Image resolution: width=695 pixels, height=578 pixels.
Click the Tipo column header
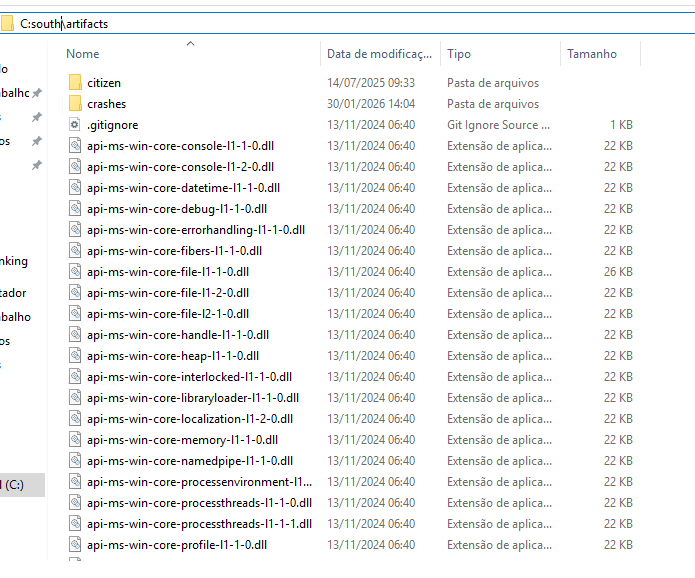tap(459, 54)
